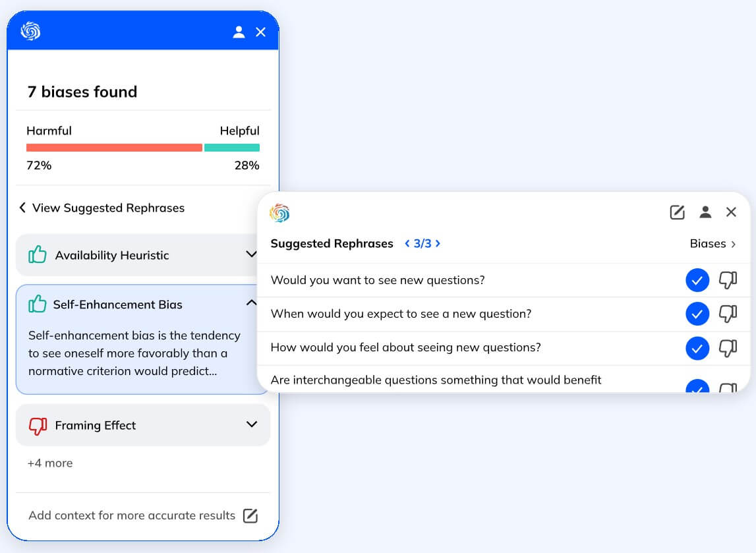Expand the Availability Heuristic chevron
756x553 pixels.
[251, 254]
